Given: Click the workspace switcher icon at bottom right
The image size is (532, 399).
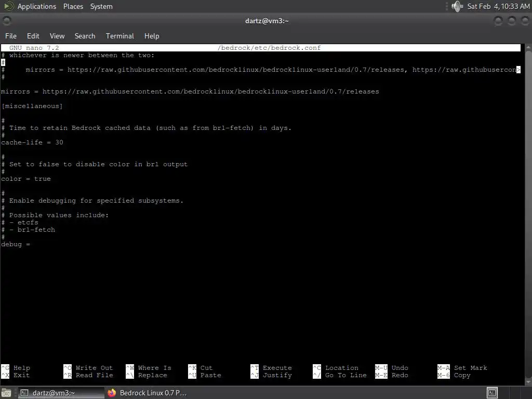Looking at the screenshot, I should click(x=492, y=393).
